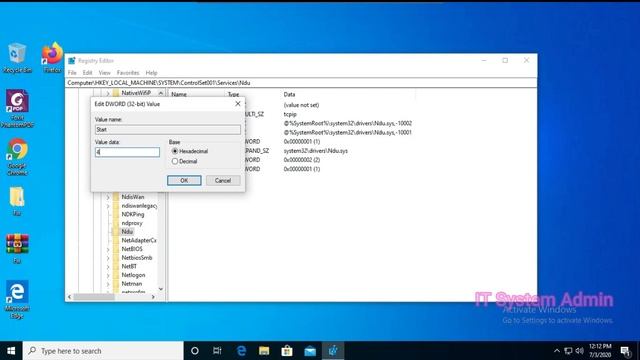Expand the Netman registry key
This screenshot has width=640, height=360.
(x=108, y=284)
